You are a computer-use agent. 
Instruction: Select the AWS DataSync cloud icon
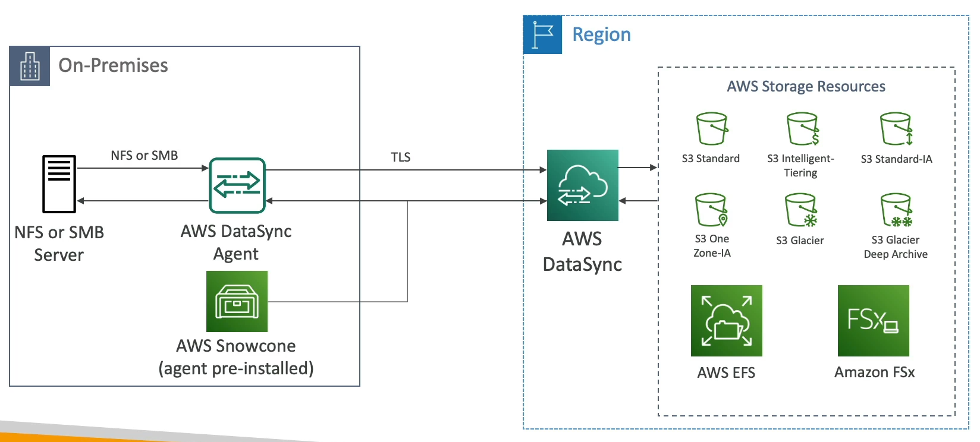point(582,185)
